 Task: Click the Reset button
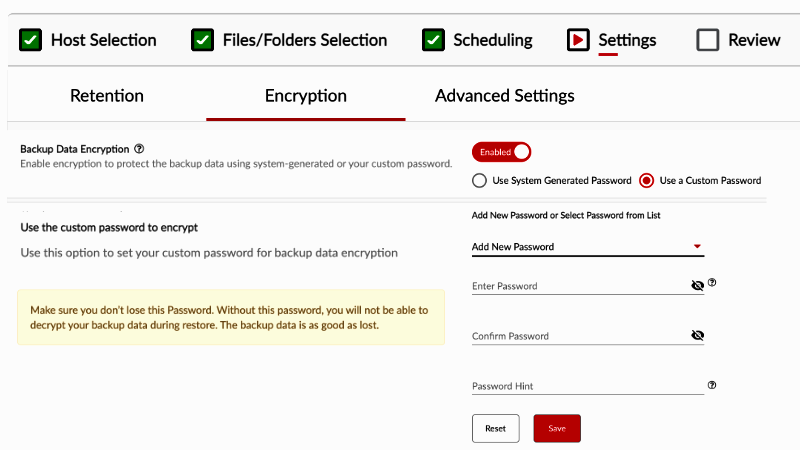click(495, 429)
